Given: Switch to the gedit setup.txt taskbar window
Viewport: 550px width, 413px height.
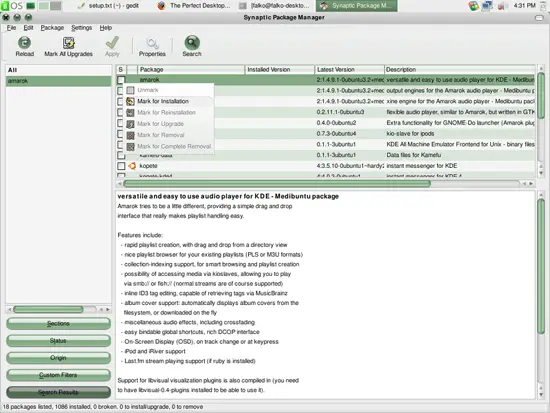Looking at the screenshot, I should coord(108,6).
